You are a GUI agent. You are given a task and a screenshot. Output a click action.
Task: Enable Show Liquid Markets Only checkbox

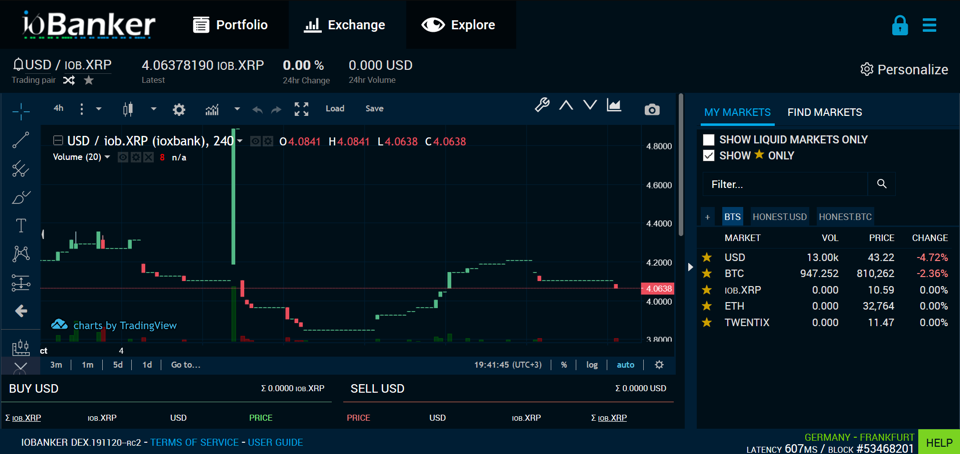point(709,140)
